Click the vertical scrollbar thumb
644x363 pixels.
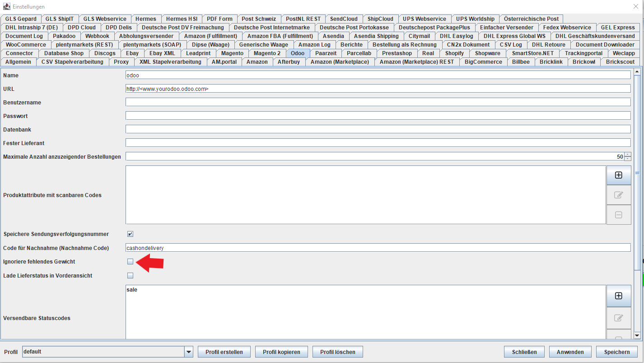[637, 173]
